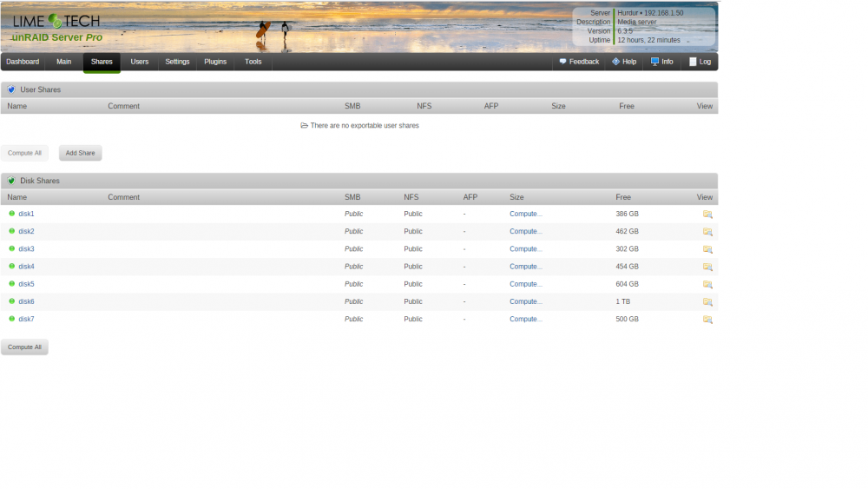Open the browse folder icon for disk7
868x489 pixels.
(x=707, y=320)
